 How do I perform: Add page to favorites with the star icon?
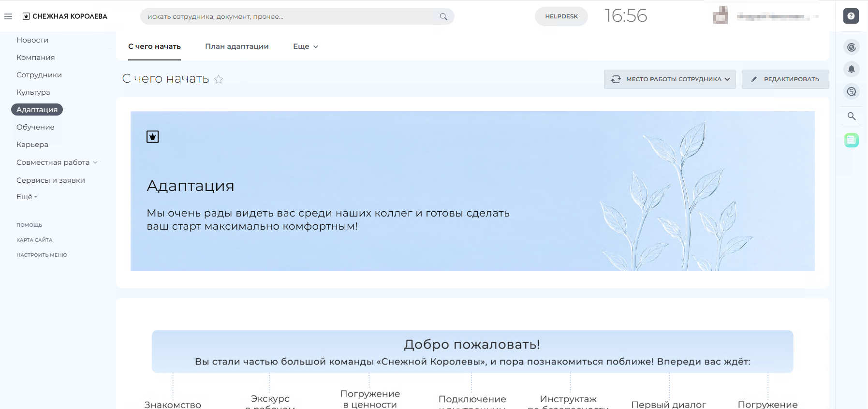[219, 79]
